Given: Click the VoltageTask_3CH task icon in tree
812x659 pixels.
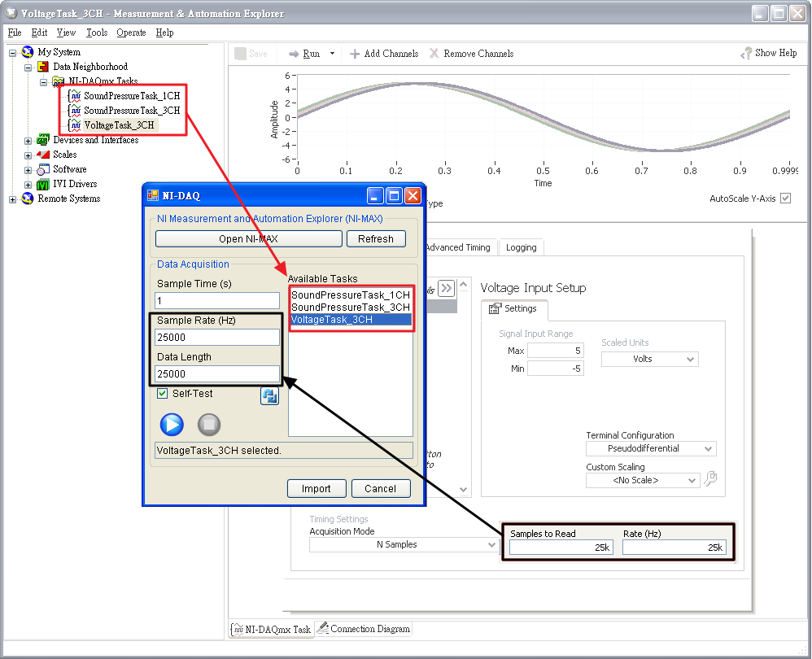Looking at the screenshot, I should click(76, 124).
